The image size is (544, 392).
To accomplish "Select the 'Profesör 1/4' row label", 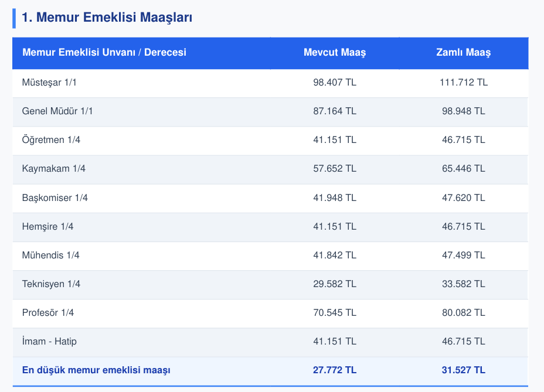I will pos(48,312).
